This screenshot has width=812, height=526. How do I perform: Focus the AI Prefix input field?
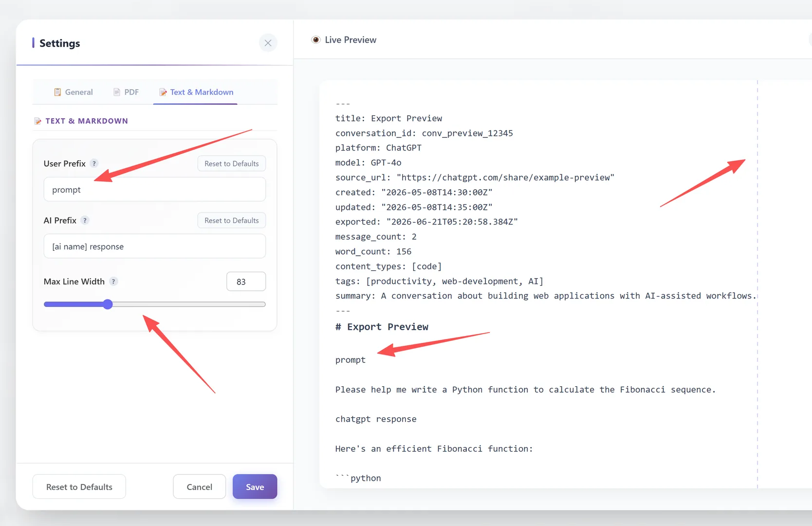pos(155,246)
